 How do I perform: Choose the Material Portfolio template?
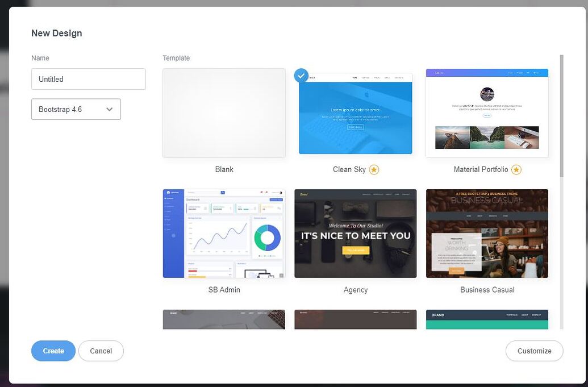(x=487, y=112)
